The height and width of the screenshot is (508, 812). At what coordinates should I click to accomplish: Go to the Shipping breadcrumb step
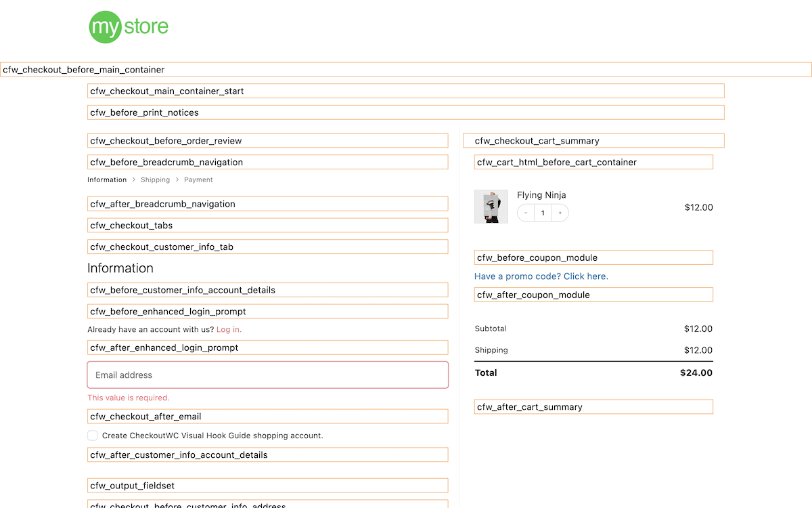pos(155,180)
